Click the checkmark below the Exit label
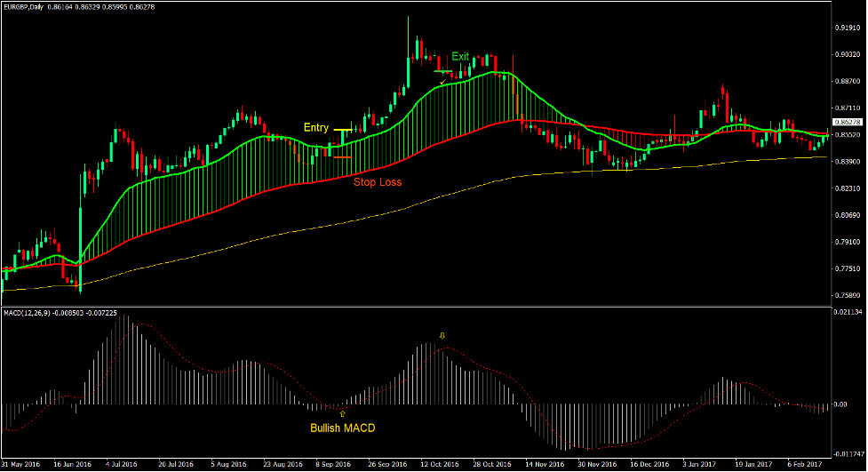Screen dimensions: 868x472 coord(442,83)
